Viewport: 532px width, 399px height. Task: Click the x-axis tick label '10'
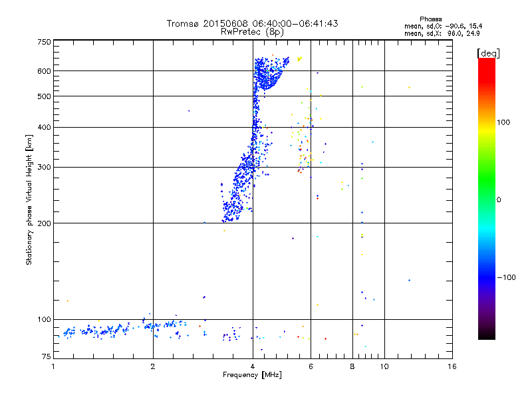click(384, 366)
